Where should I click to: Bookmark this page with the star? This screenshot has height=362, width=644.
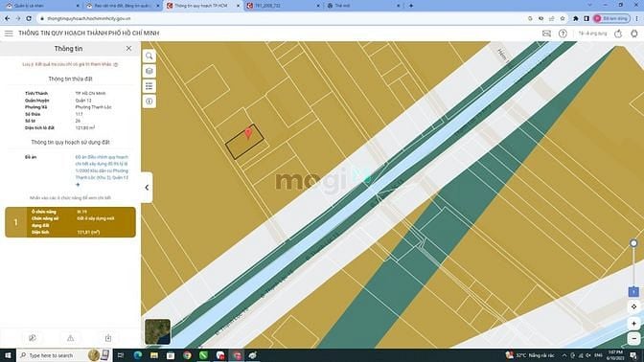tap(563, 18)
